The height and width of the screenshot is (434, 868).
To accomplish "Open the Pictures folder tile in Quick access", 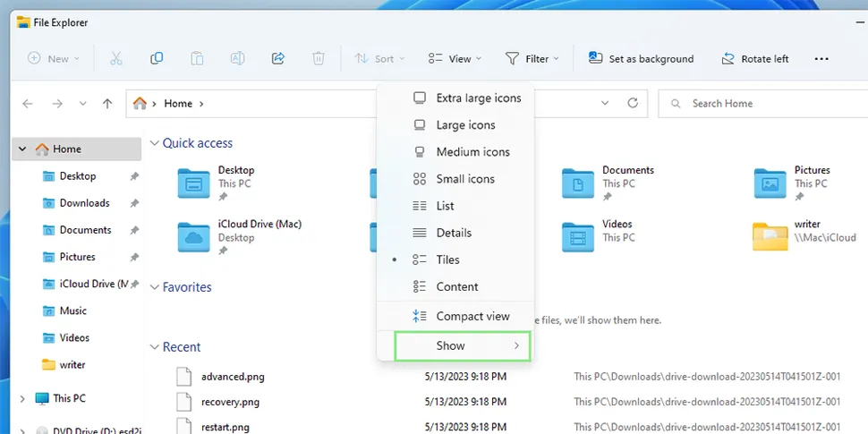I will pos(793,183).
